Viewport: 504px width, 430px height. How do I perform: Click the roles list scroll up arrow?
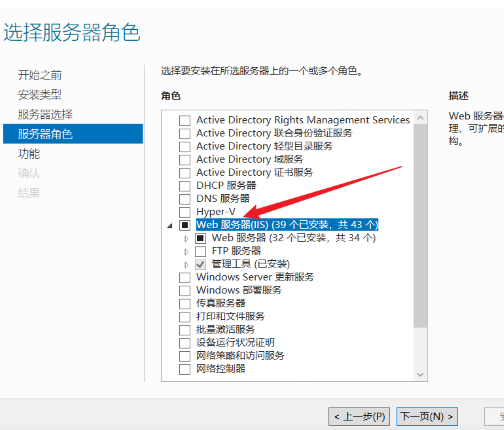(x=420, y=118)
